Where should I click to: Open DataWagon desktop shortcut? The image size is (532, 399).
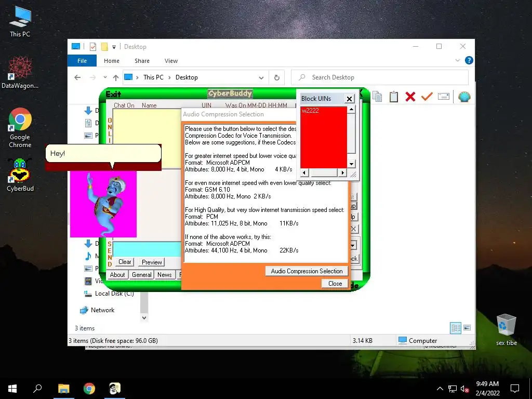pyautogui.click(x=20, y=73)
